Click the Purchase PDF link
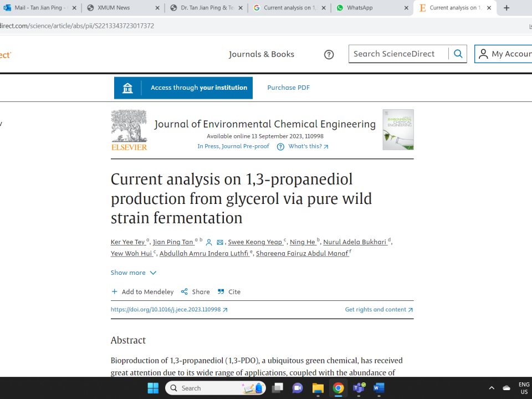The image size is (532, 399). coord(288,88)
